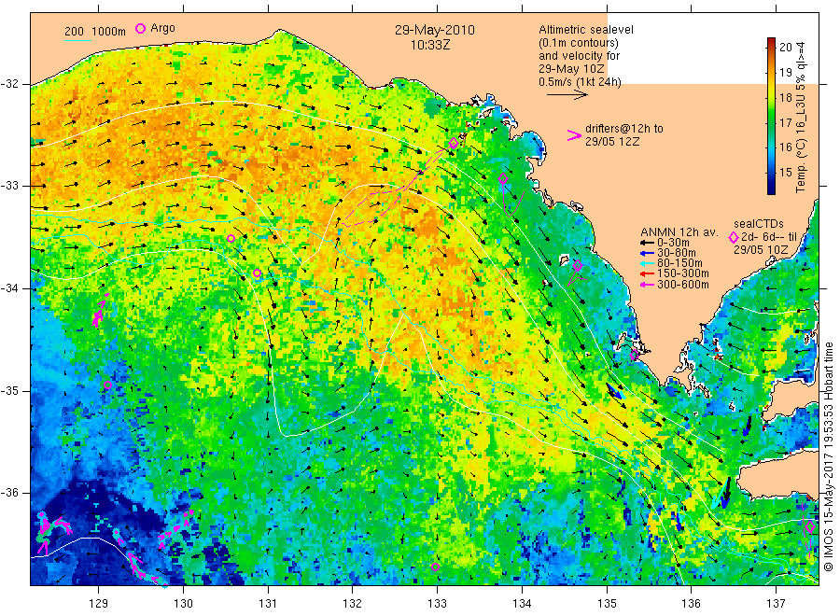Click the Argo float circle near 130.9E 33.9S

point(258,273)
